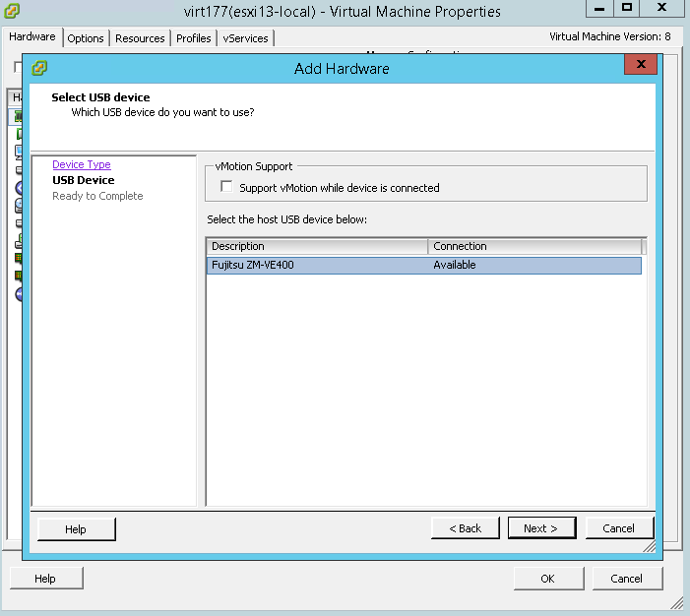
Task: Close the Add Hardware dialog with red X
Action: 641,64
